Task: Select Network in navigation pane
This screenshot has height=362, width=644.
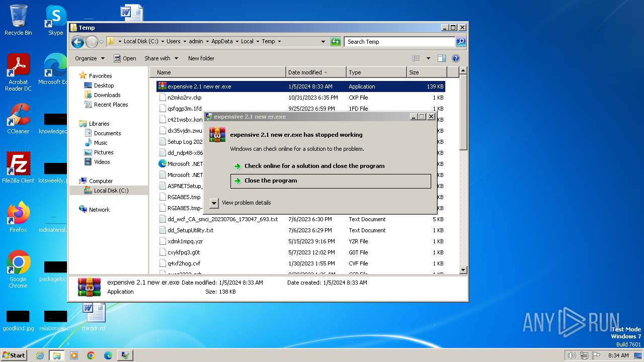Action: pyautogui.click(x=99, y=210)
